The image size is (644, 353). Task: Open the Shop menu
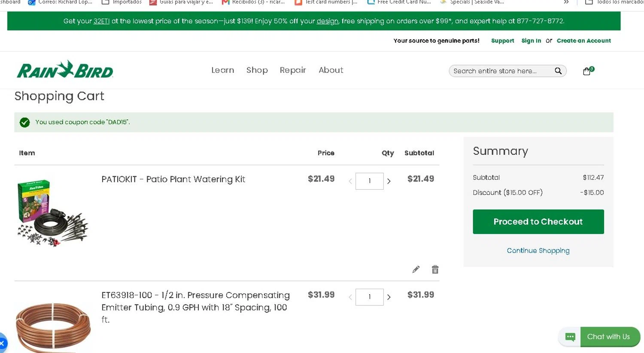point(257,70)
